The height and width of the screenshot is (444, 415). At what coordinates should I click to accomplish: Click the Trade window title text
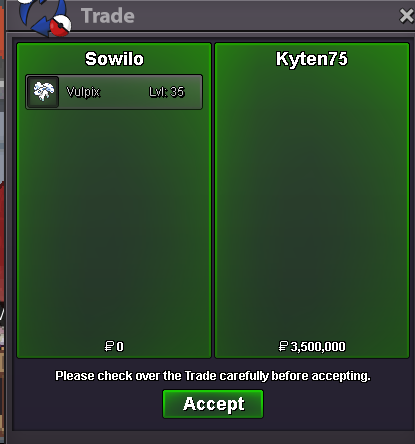coord(108,16)
